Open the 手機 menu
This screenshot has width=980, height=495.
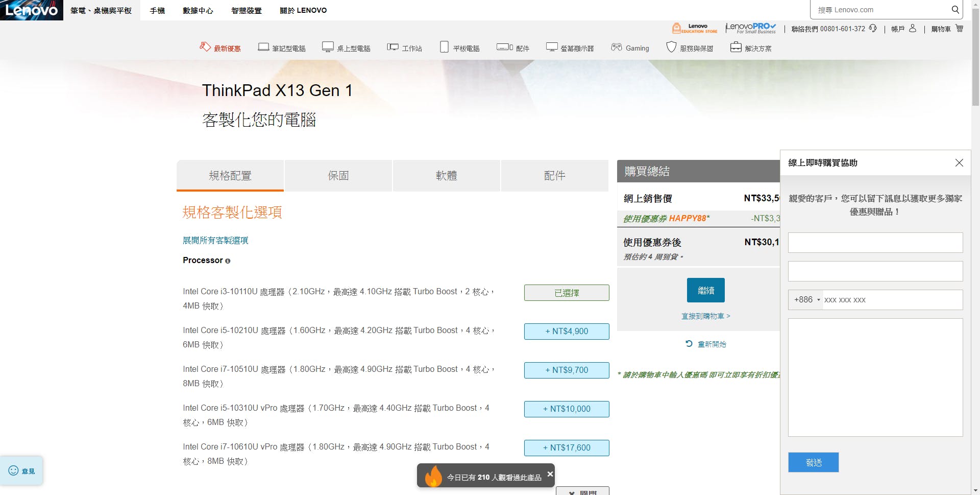point(157,10)
